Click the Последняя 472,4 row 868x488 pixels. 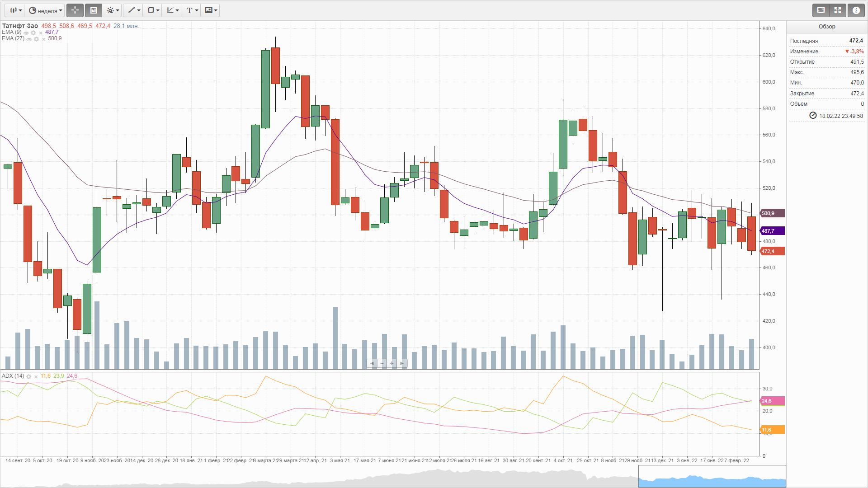(x=827, y=41)
